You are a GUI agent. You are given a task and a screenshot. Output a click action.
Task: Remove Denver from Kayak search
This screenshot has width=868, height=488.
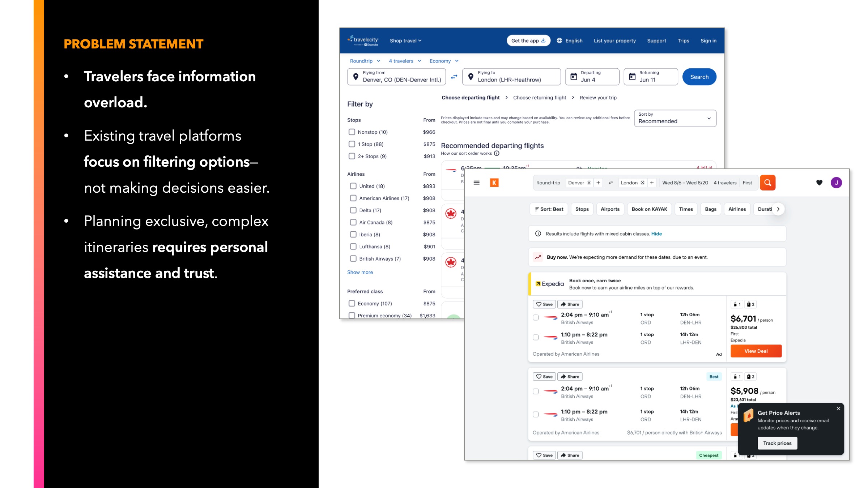click(x=589, y=183)
